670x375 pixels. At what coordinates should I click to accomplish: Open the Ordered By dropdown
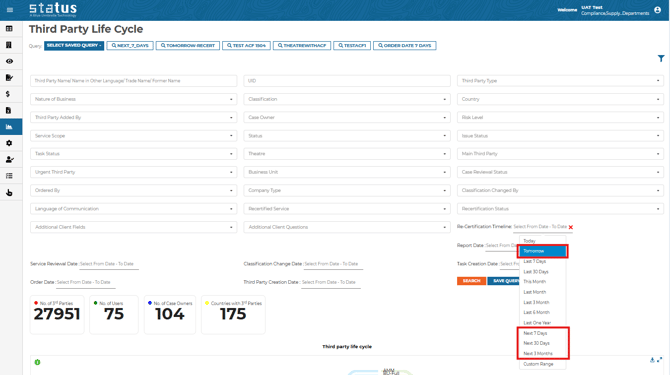click(x=133, y=190)
